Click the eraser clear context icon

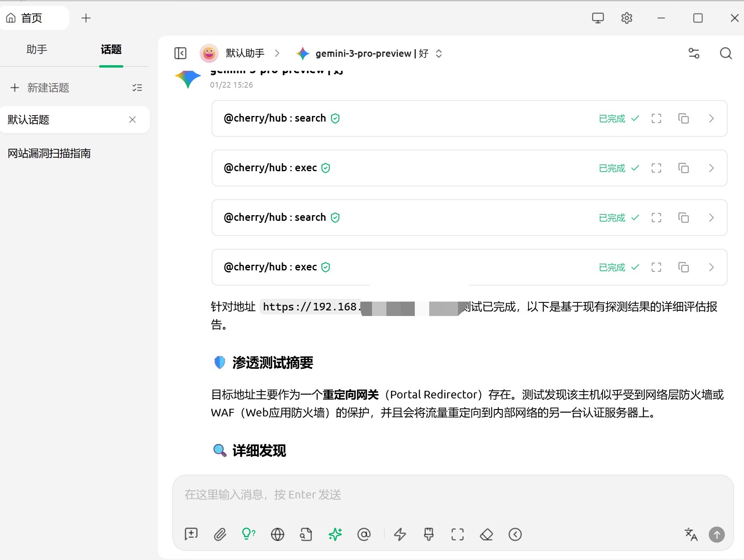pyautogui.click(x=486, y=534)
